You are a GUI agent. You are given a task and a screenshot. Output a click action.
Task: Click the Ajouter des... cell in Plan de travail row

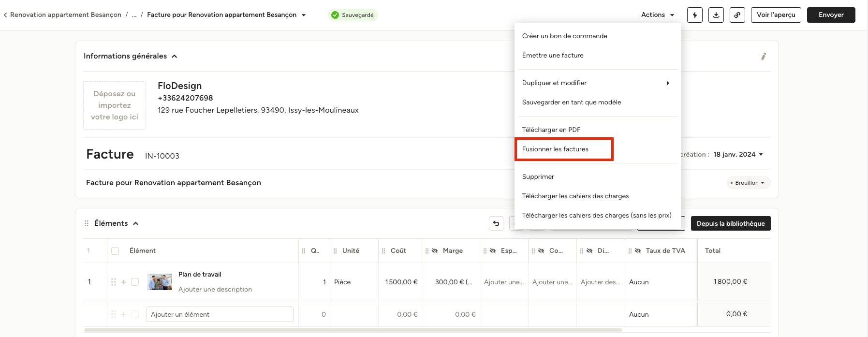601,282
